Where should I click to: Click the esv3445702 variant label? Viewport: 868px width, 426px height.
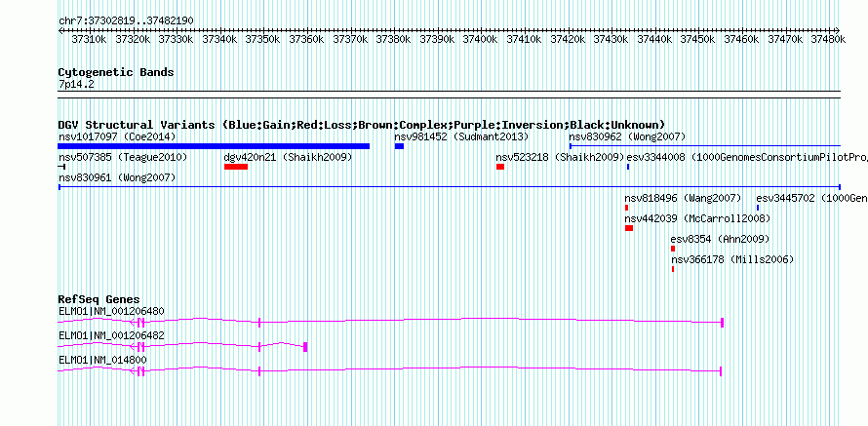coord(811,199)
